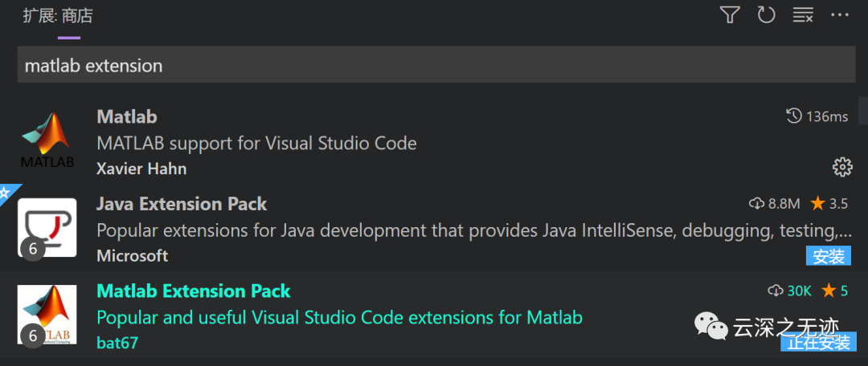Click the pack count badge on Java Extension Pack
Viewport: 868px width, 366px height.
pos(33,249)
